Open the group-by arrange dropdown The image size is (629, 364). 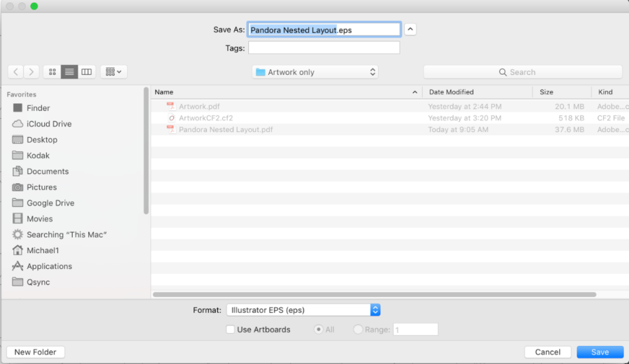[113, 71]
